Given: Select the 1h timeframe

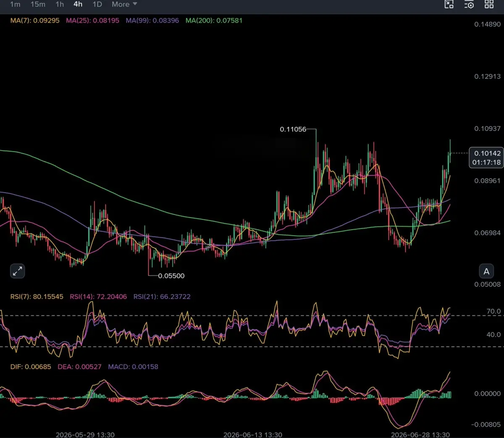Looking at the screenshot, I should (60, 4).
